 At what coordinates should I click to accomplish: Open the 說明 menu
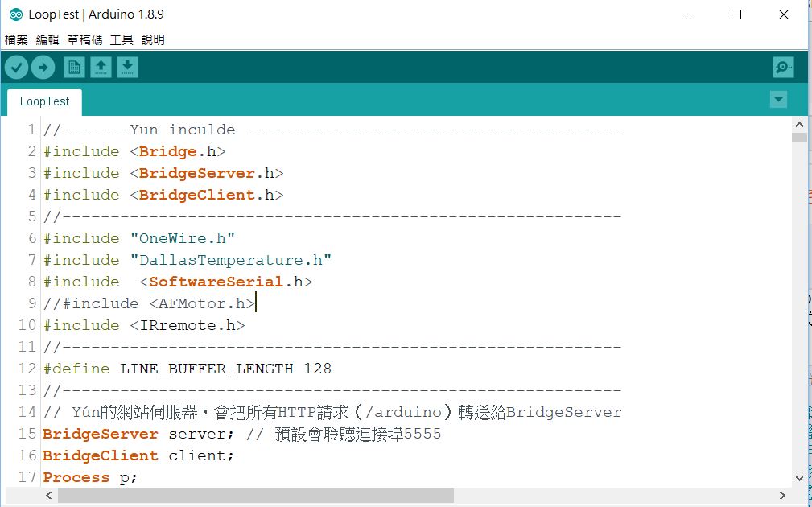click(153, 40)
